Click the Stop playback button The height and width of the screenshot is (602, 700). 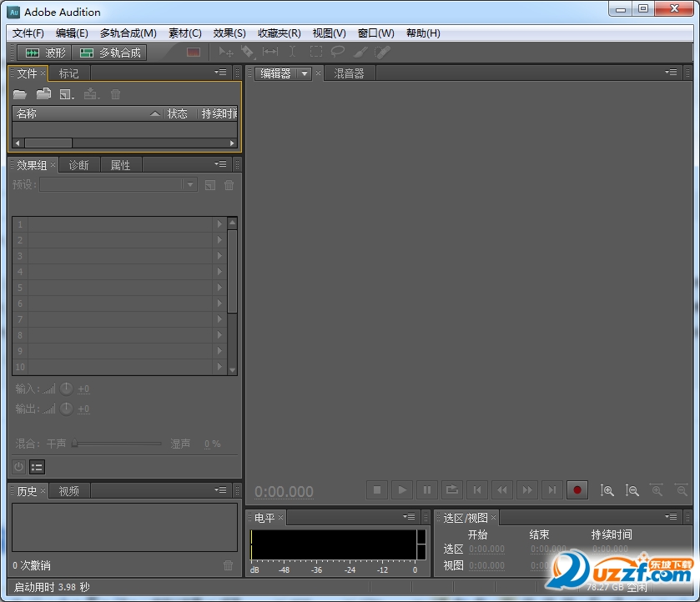pos(377,490)
